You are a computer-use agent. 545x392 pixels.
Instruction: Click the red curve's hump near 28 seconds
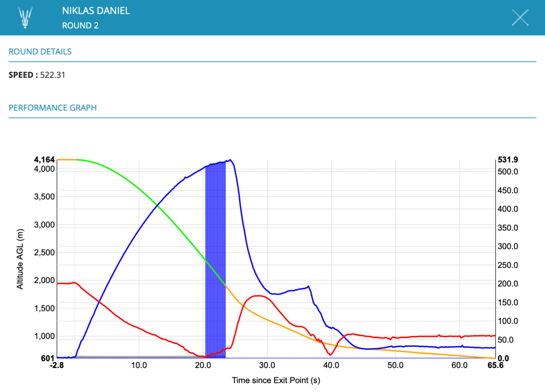click(257, 296)
